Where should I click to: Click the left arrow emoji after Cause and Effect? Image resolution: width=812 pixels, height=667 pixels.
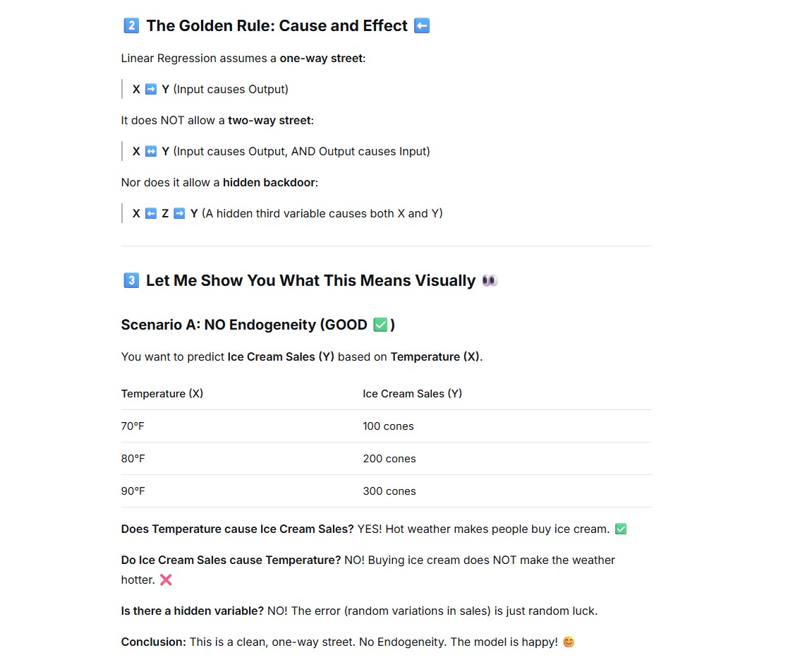(422, 25)
